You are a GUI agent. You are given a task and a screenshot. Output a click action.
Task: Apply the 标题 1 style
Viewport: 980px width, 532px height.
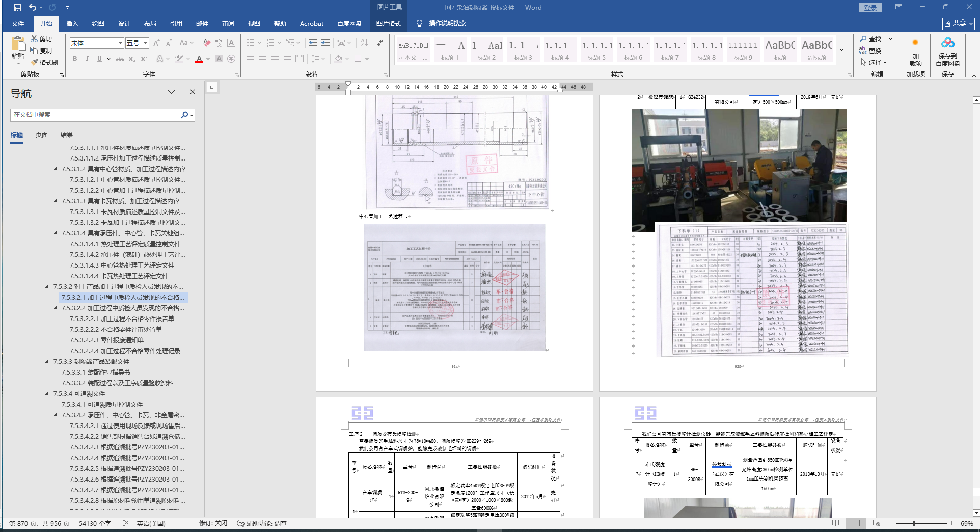tap(450, 49)
